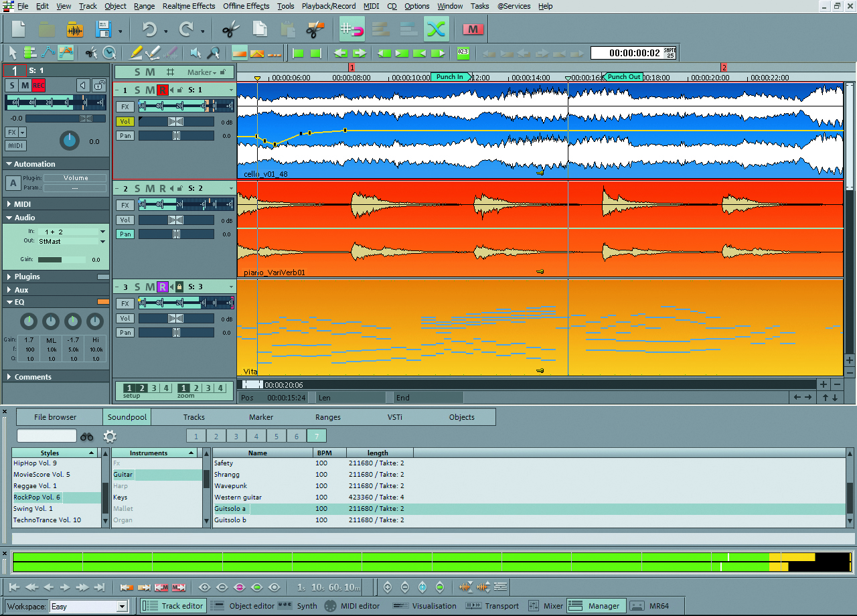
Task: Open the Marker dropdown above tracks
Action: (x=202, y=72)
